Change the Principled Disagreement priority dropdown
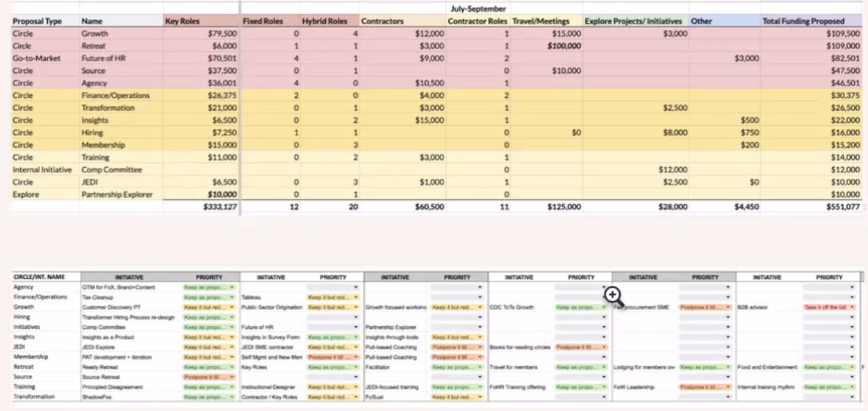Image resolution: width=868 pixels, height=411 pixels. [x=208, y=387]
